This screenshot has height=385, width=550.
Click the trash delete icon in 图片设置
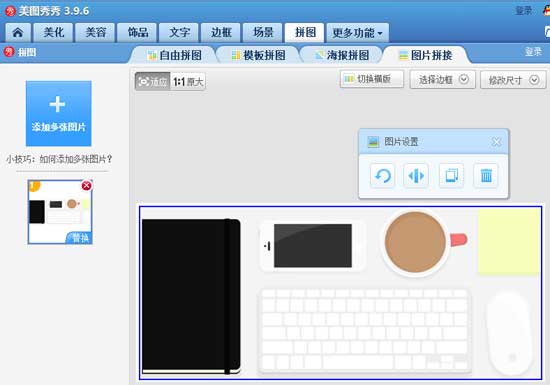click(486, 176)
